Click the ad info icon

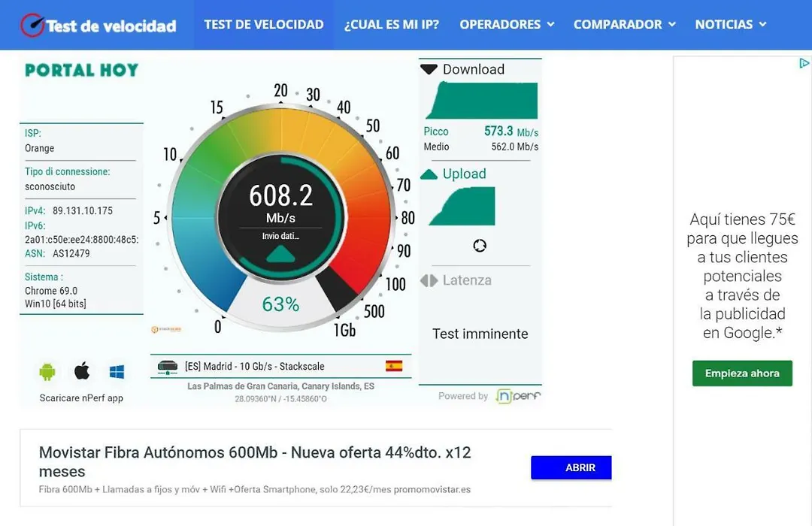[804, 63]
